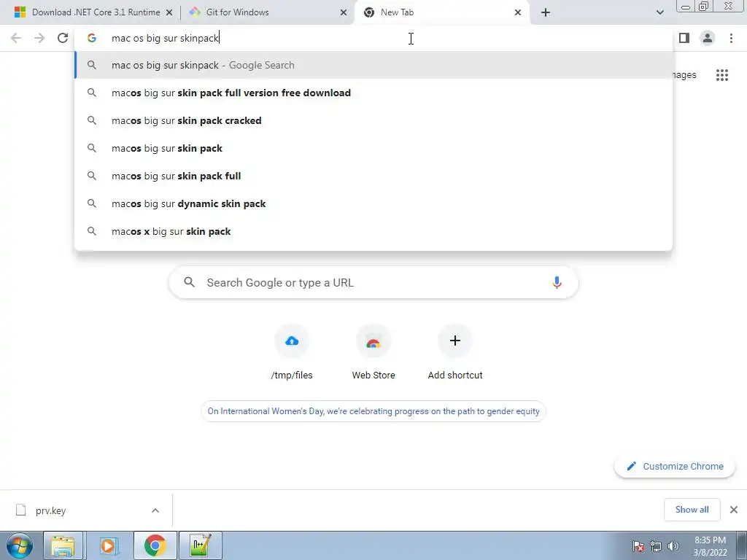747x560 pixels.
Task: Show all downloads
Action: click(692, 510)
